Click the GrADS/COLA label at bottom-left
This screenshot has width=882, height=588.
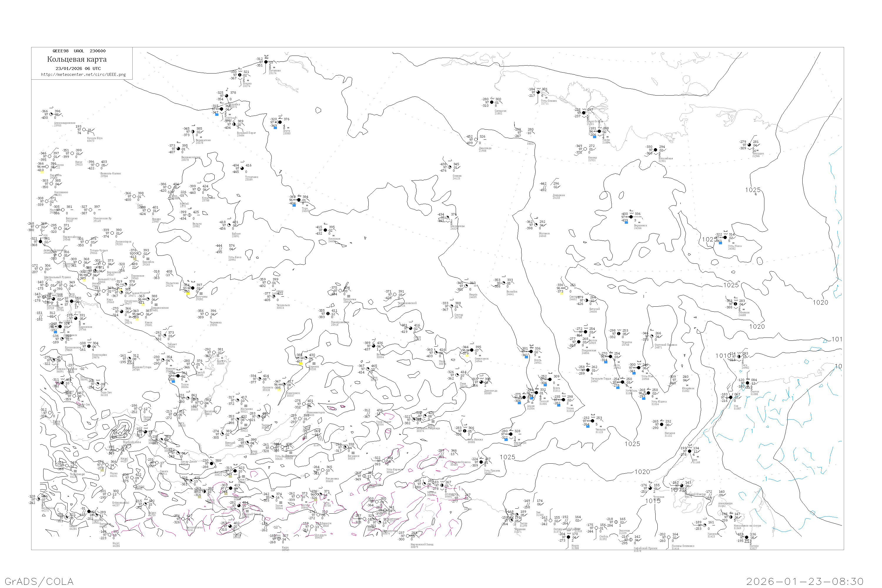(x=39, y=581)
